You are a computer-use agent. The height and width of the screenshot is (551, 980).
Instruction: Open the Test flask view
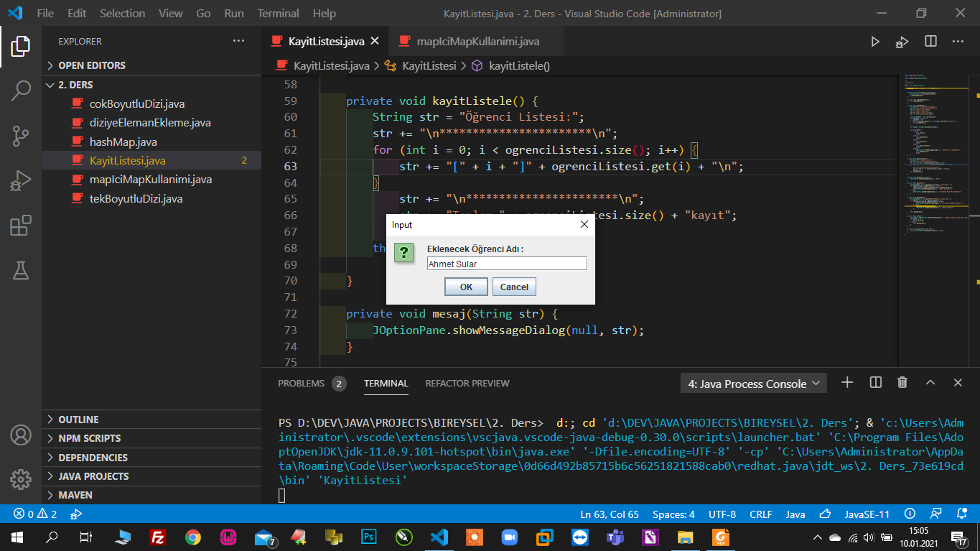coord(20,270)
